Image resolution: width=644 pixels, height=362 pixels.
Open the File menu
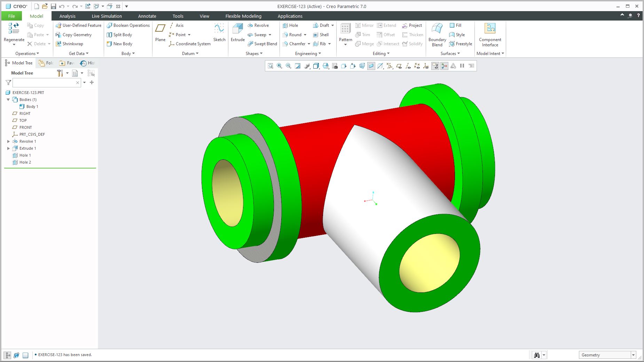11,16
